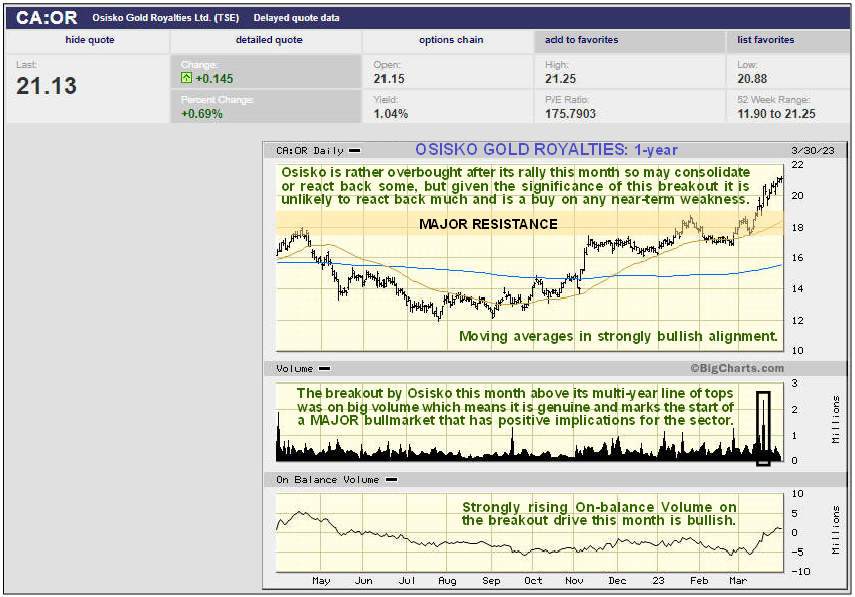The width and height of the screenshot is (855, 597).
Task: Click the On Balance Volume legend
Action: [336, 480]
